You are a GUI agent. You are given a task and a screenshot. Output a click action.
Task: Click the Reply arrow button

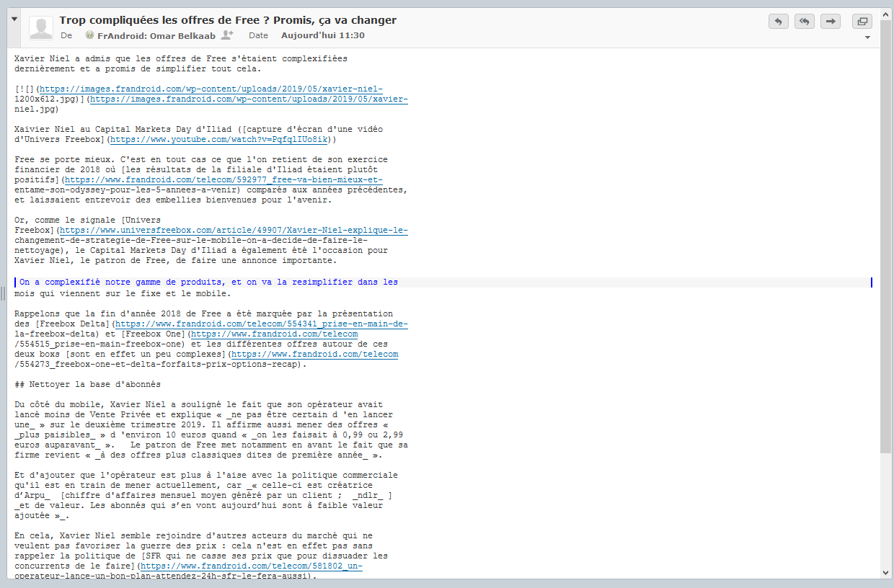[779, 22]
